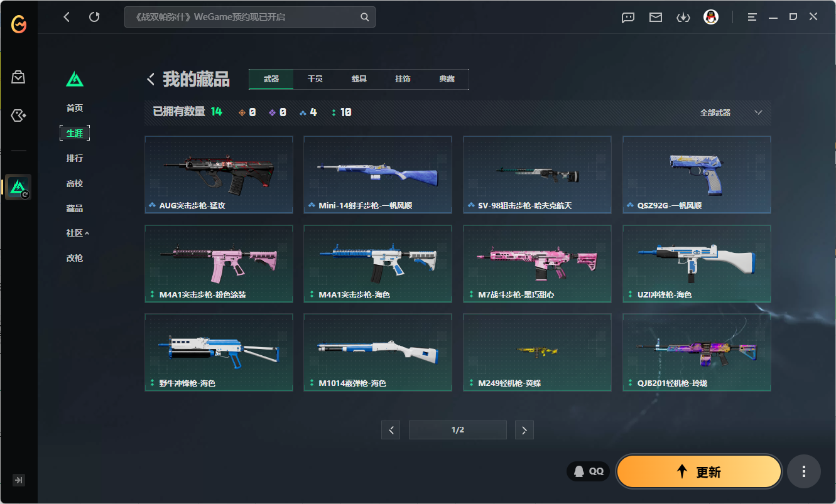Click the QQ button beside 更新
836x504 pixels.
[x=589, y=471]
